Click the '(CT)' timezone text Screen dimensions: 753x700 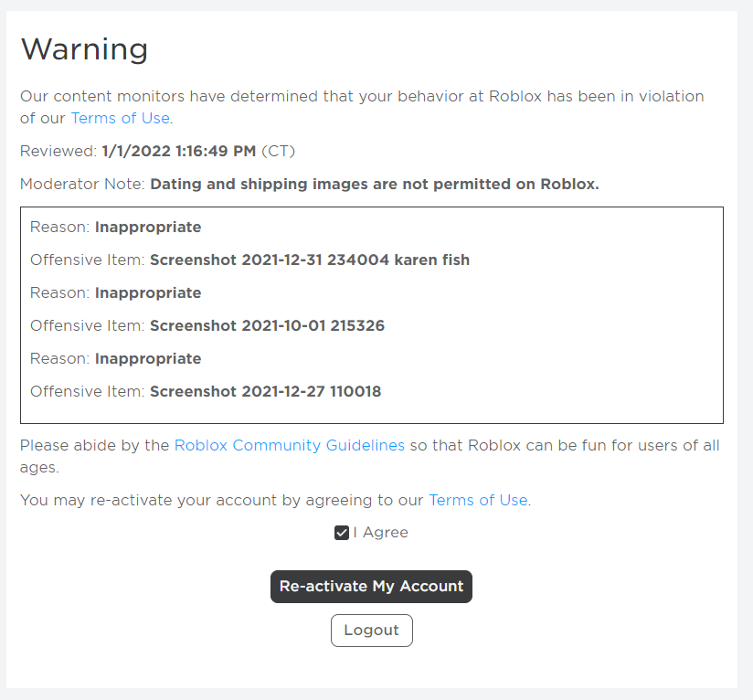[x=278, y=151]
